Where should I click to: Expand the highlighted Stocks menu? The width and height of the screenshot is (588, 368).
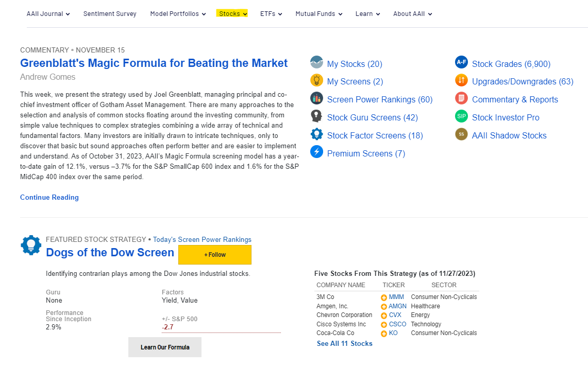(x=232, y=14)
